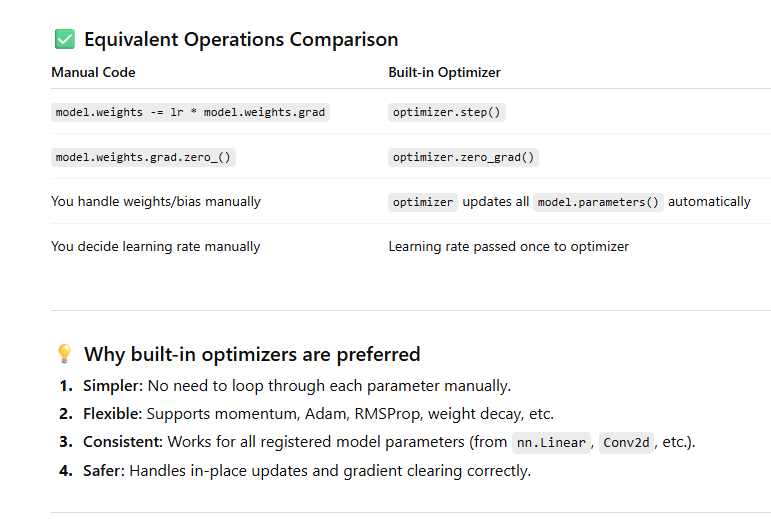Viewport: 771px width, 530px height.
Task: Click the optimizer.step() code snippet
Action: tap(446, 112)
